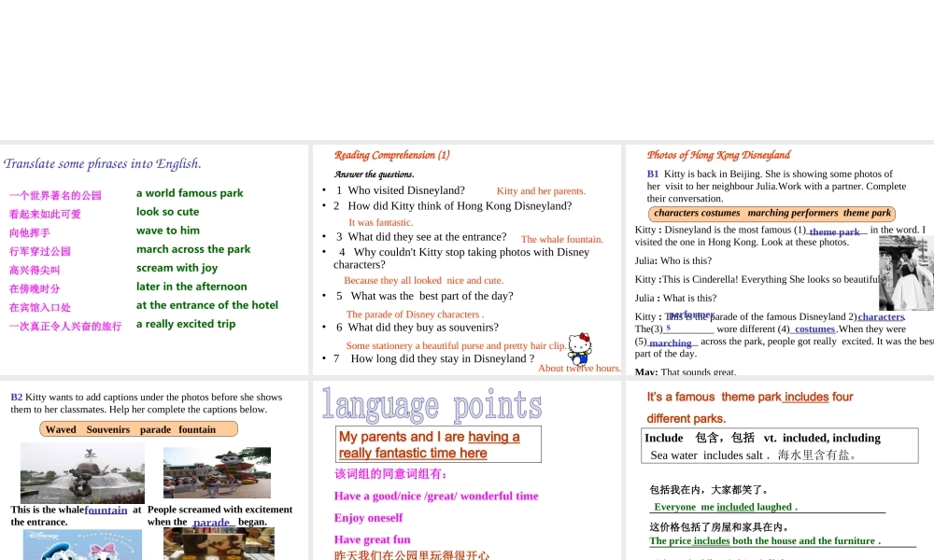Click the underlined word 'fountain' in the whale caption
Viewport: 934px width, 560px height.
[x=106, y=510]
